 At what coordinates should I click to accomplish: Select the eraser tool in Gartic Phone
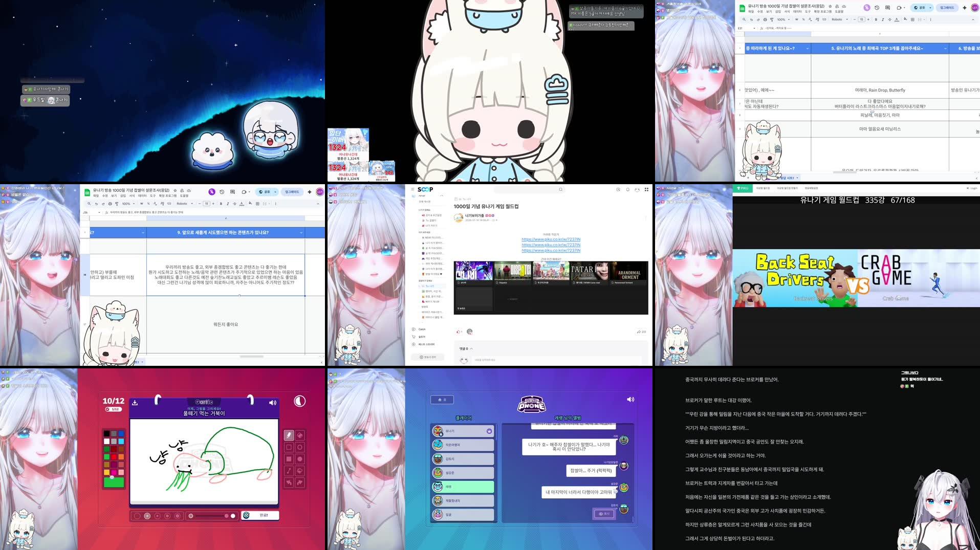[299, 435]
